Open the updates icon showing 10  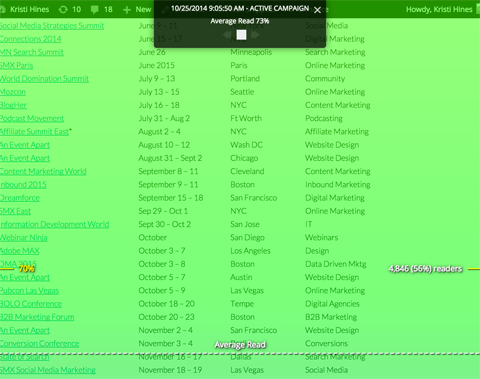[x=63, y=9]
